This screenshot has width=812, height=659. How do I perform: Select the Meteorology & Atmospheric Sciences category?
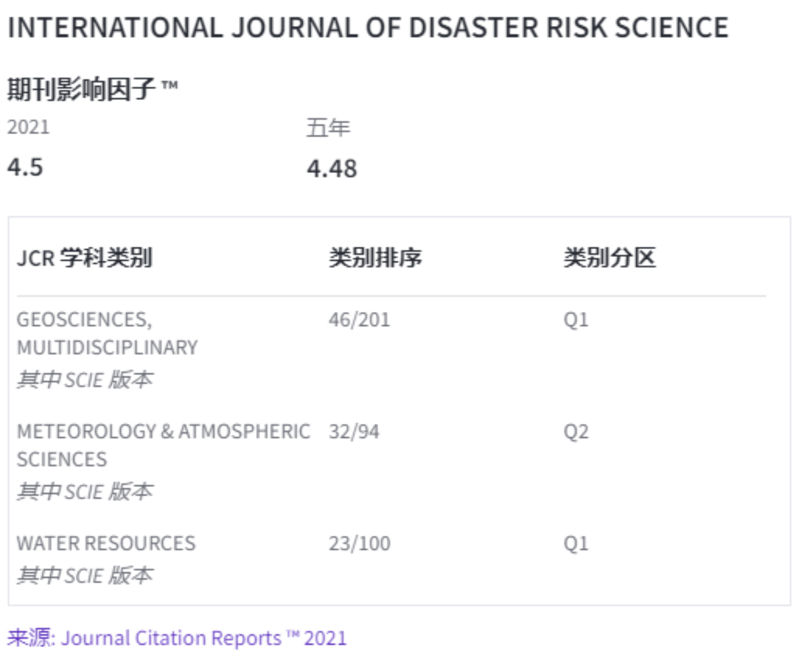point(163,445)
